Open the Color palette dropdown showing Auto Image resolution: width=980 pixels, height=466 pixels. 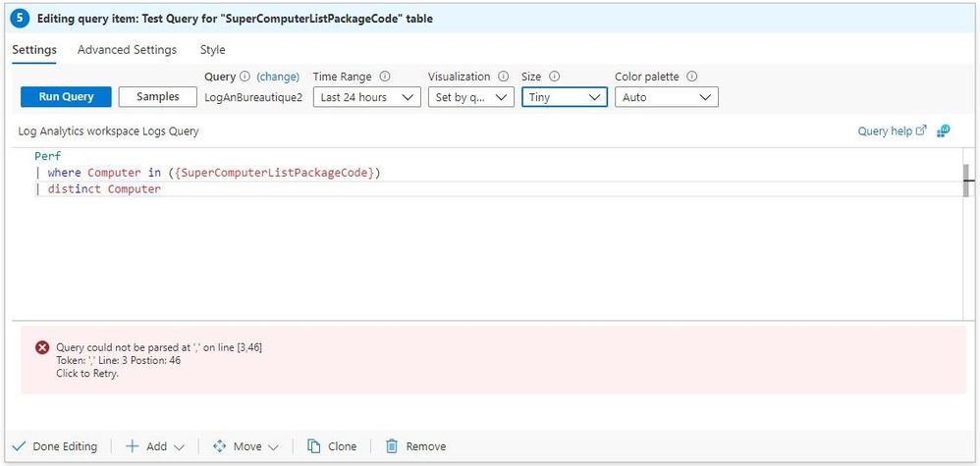coord(667,97)
